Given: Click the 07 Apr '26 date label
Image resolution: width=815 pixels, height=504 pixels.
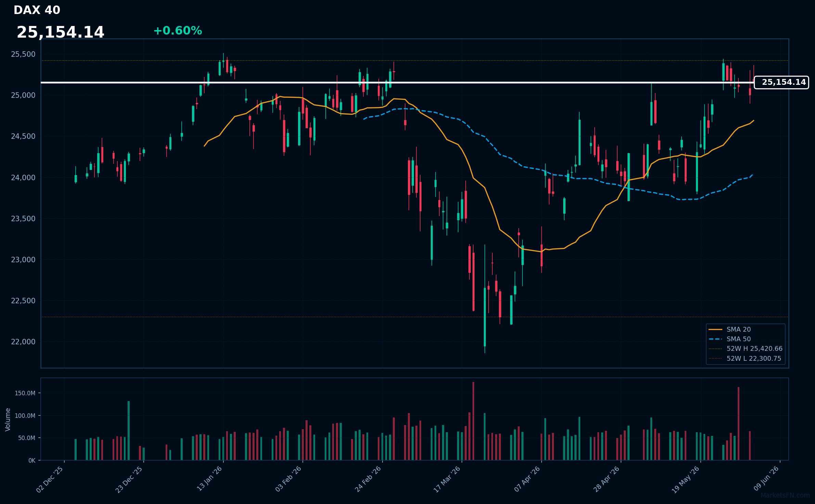Looking at the screenshot, I should point(527,479).
